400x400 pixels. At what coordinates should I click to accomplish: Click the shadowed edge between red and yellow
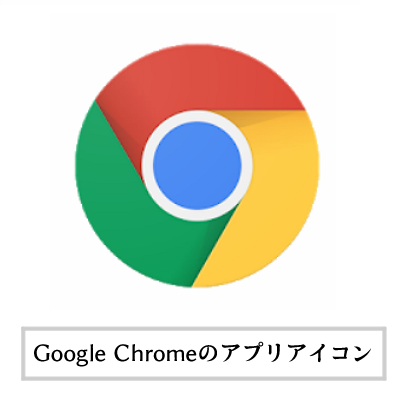point(260,115)
